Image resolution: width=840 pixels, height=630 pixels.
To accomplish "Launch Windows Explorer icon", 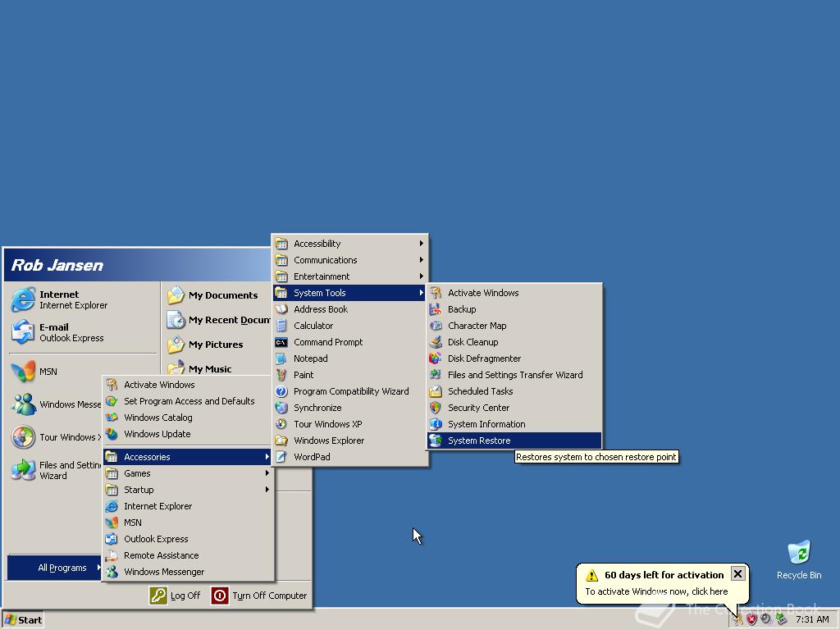I will [x=281, y=441].
